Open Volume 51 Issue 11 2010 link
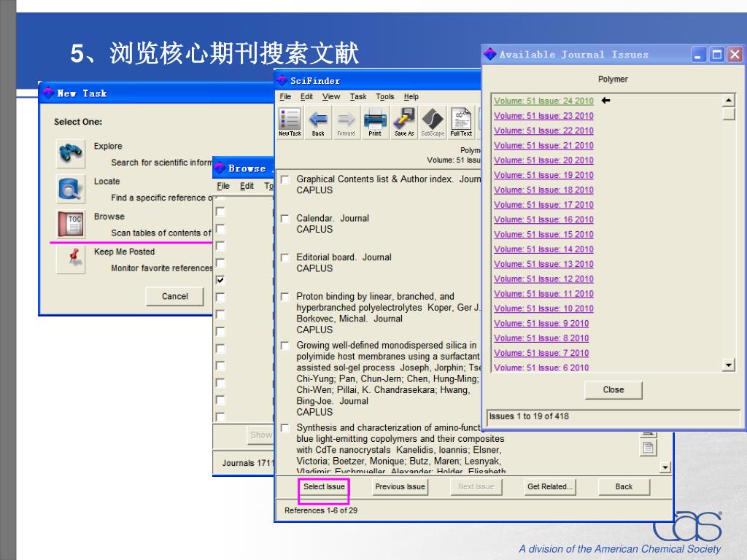This screenshot has height=560, width=747. pos(543,293)
